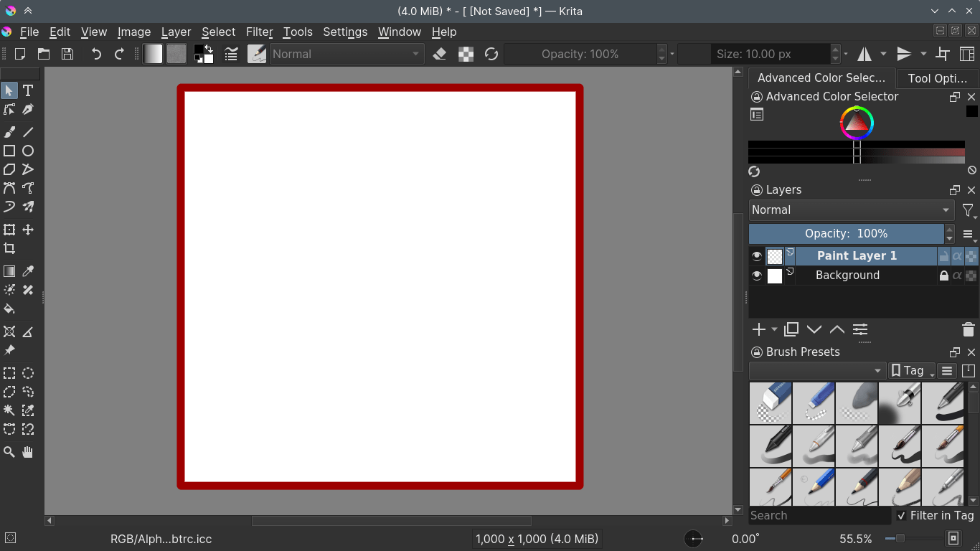Activate the Zoom tool
Image resolution: width=980 pixels, height=551 pixels.
[x=9, y=452]
